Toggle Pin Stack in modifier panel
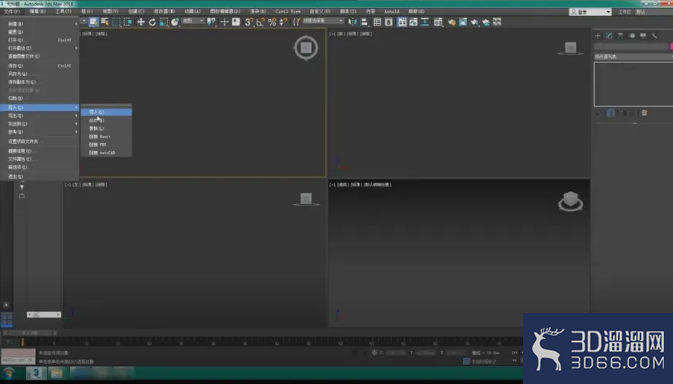 [599, 113]
